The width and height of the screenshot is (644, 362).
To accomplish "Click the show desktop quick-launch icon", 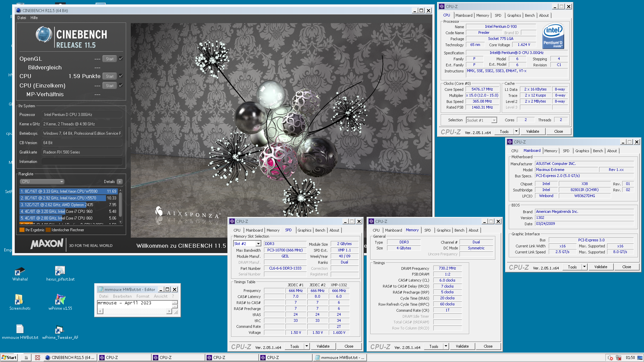I will [x=26, y=358].
